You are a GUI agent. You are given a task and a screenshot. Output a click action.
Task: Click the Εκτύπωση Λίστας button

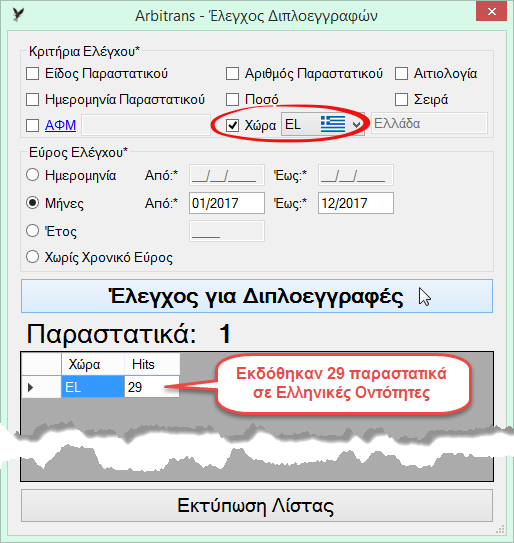(x=257, y=505)
